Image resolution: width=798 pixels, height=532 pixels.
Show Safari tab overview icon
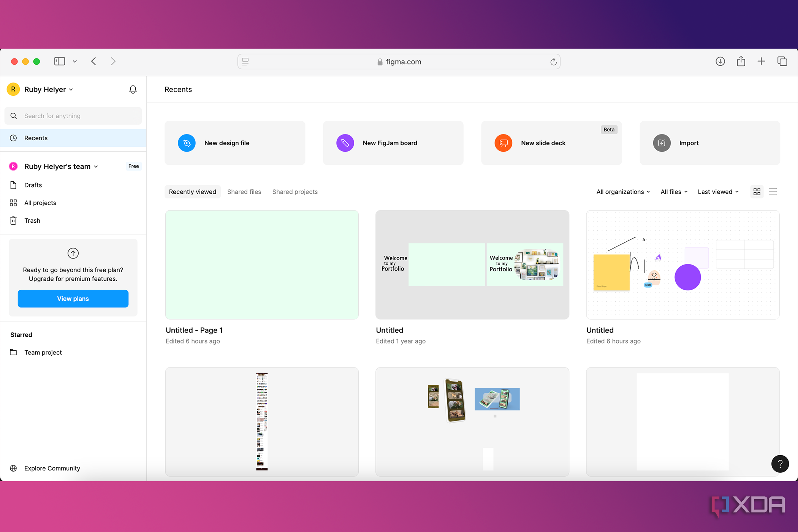(782, 61)
